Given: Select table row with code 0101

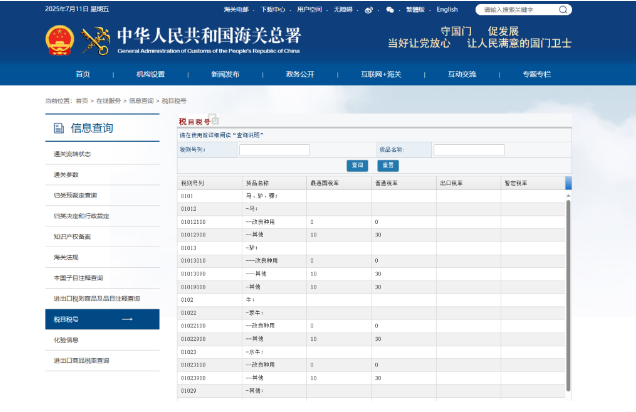Looking at the screenshot, I should pos(371,196).
